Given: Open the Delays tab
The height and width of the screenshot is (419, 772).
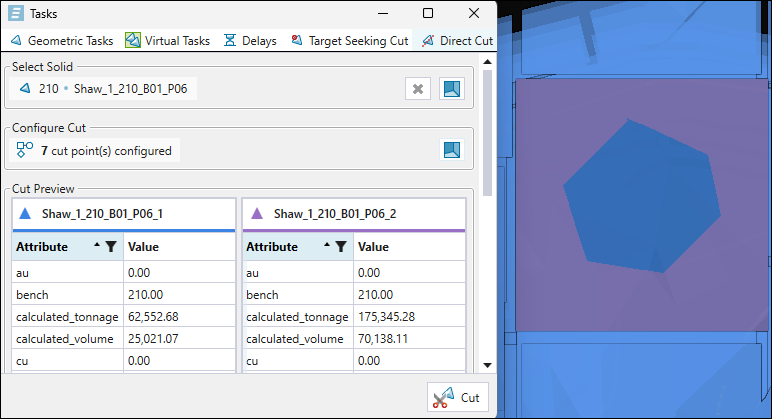Looking at the screenshot, I should point(250,41).
